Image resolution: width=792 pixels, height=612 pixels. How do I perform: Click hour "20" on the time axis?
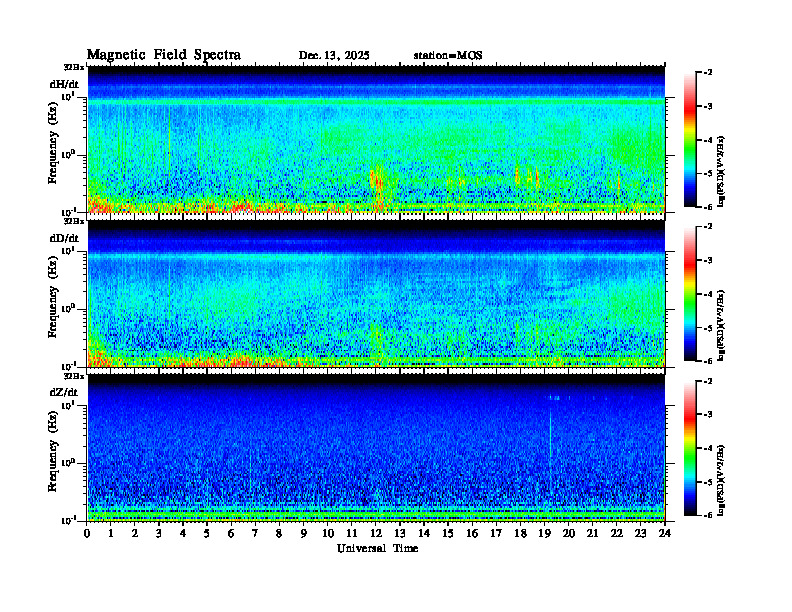(569, 533)
